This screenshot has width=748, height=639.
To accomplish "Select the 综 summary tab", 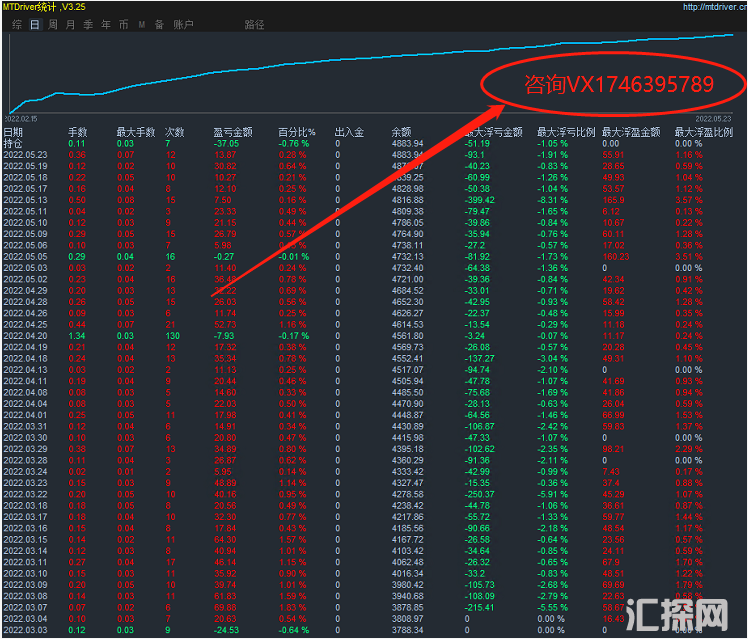I will [x=17, y=23].
